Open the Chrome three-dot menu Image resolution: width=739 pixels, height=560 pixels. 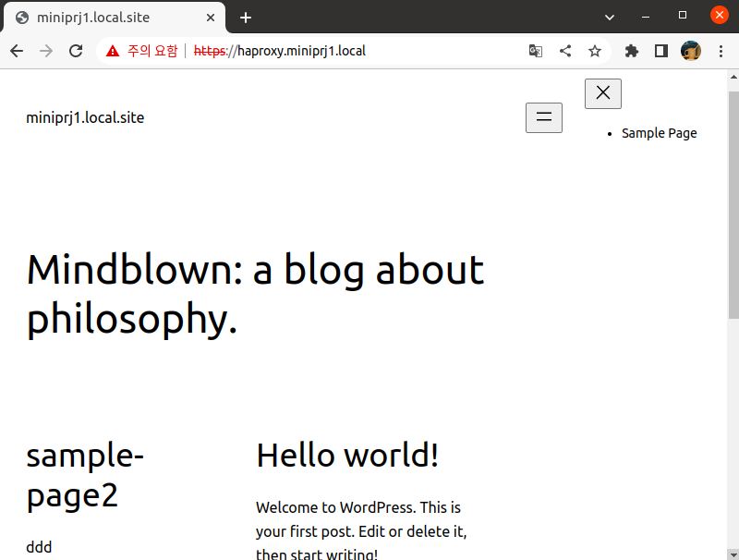tap(721, 51)
